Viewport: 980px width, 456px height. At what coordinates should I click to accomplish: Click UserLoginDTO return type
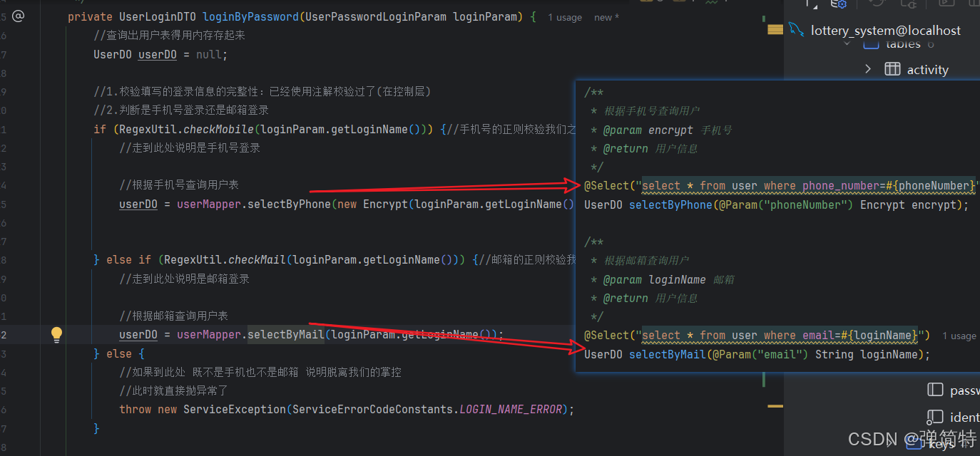(158, 16)
